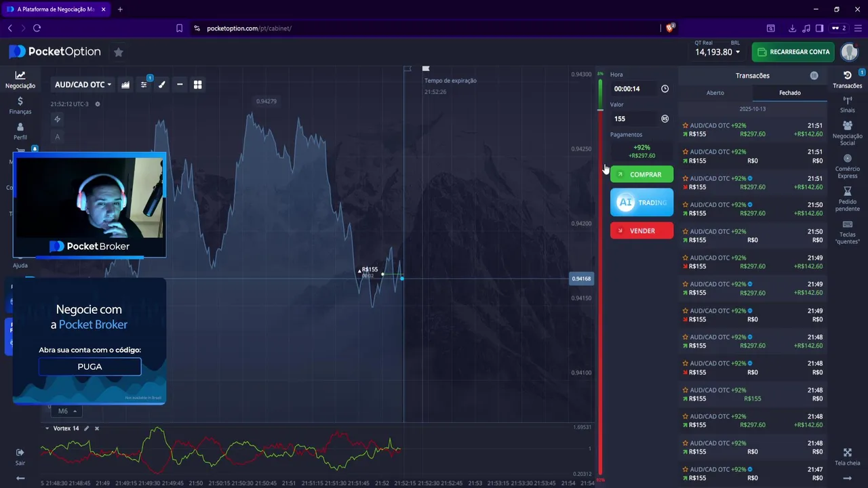Open the Perfil section
The image size is (868, 488).
coord(20,131)
